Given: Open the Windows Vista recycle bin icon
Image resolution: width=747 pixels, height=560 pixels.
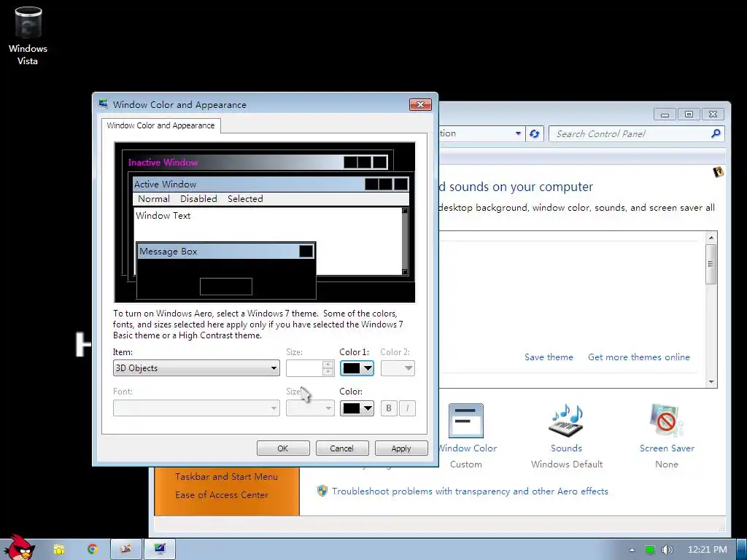Looking at the screenshot, I should (x=28, y=36).
